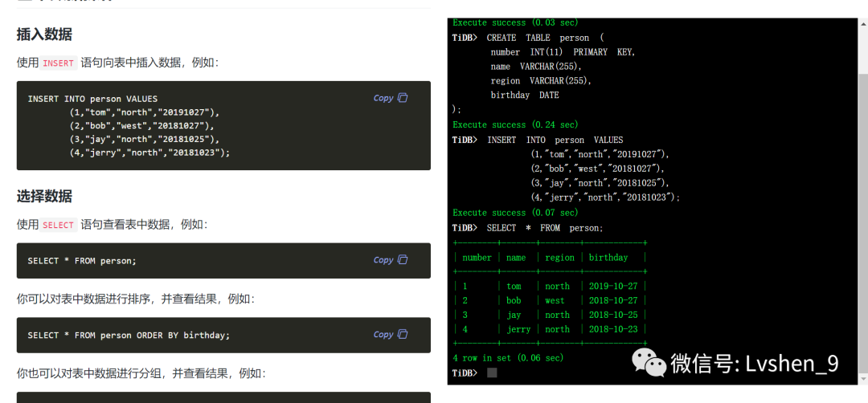Viewport: 868px width, 403px height.
Task: Click the SELECT * FROM person ORDER BY birthday text
Action: click(129, 335)
